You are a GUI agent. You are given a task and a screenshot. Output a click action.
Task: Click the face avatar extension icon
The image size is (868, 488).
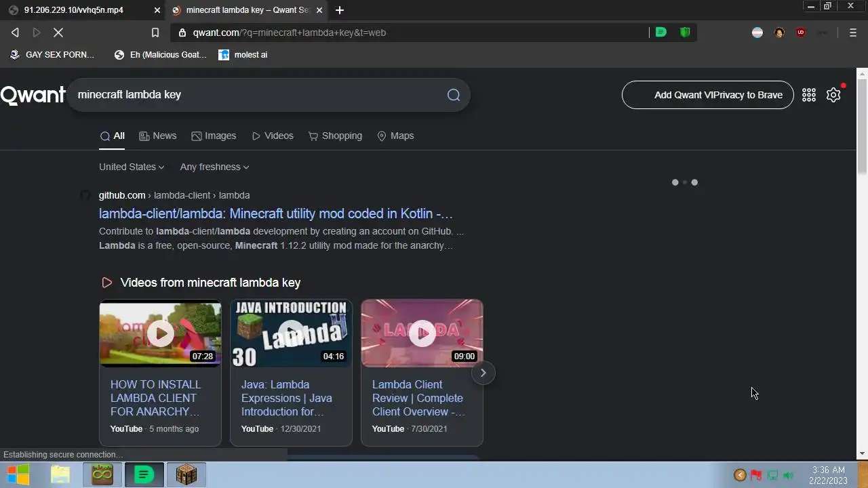(779, 33)
